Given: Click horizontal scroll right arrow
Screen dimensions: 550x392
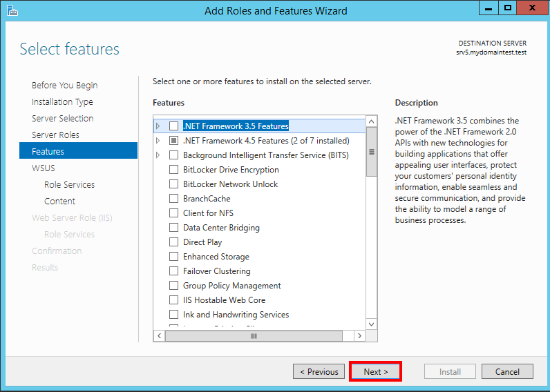Looking at the screenshot, I should click(359, 336).
